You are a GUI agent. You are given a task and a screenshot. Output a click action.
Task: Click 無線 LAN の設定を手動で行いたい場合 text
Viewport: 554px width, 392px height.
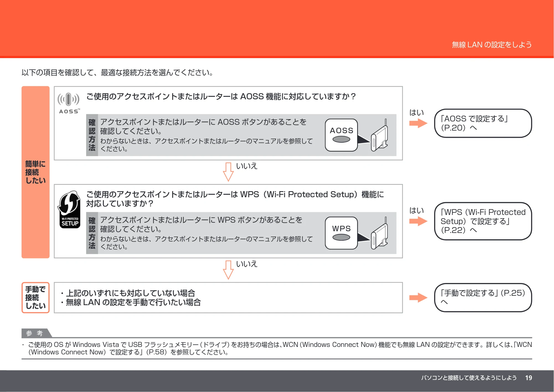tap(131, 302)
